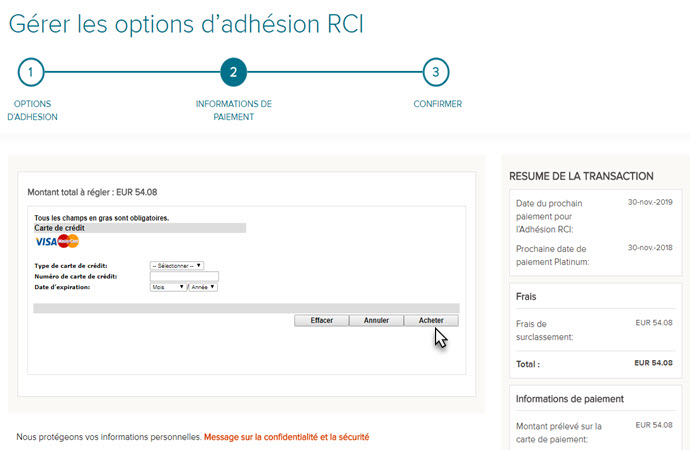Go to the 'Options d'adhésion' step label
The height and width of the screenshot is (450, 690).
tap(32, 110)
